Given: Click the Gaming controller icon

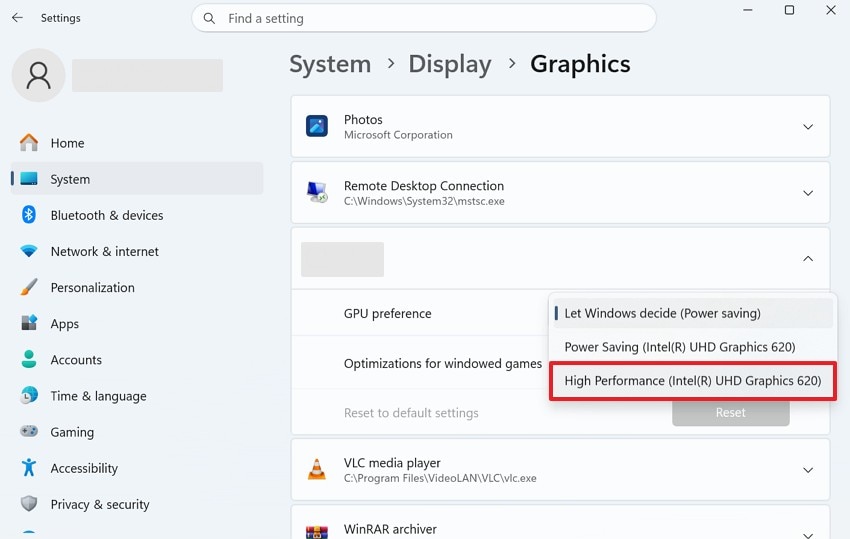Looking at the screenshot, I should coord(29,431).
